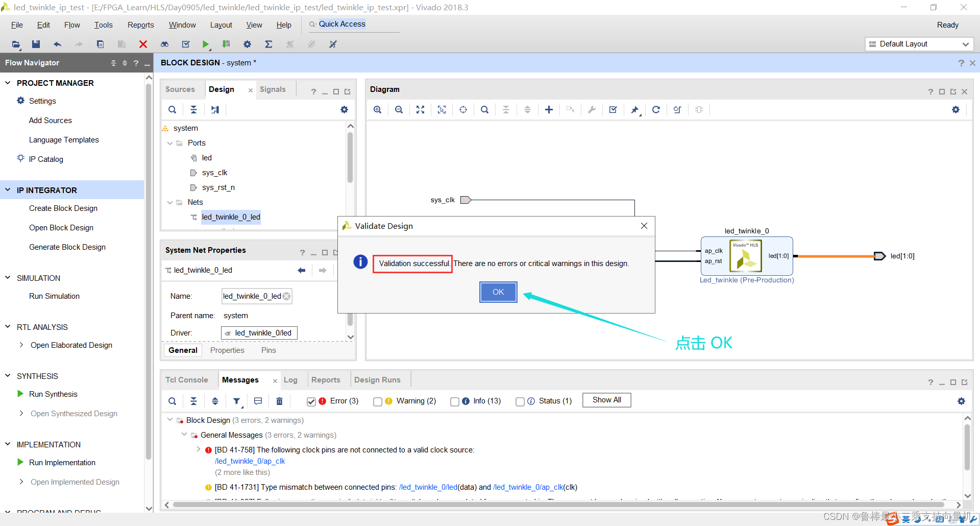Click Validate Design checkmark icon in Diagram toolbar
Screen dimensions: 980x526
point(613,110)
